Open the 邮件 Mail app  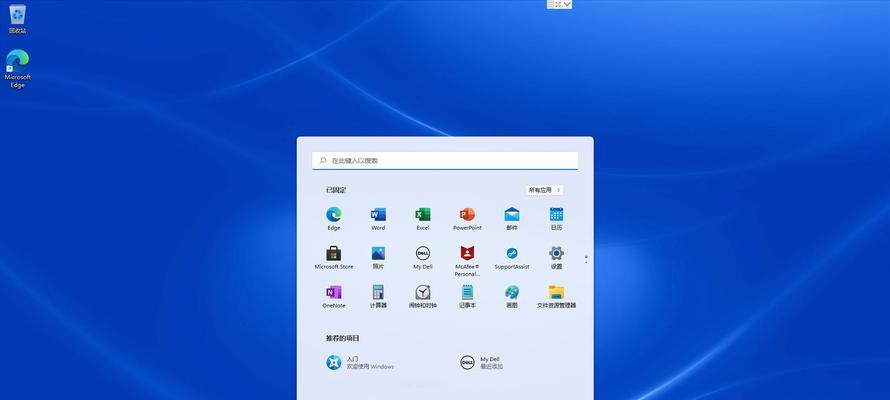(x=512, y=218)
